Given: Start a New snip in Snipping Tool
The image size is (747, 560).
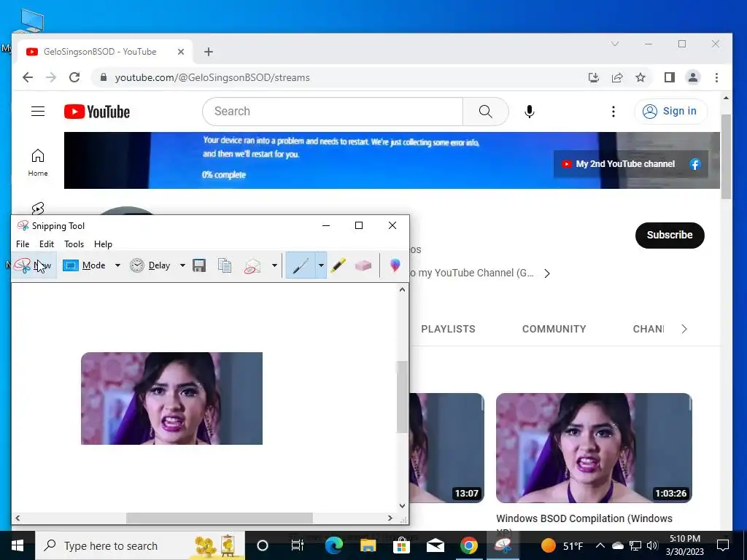Looking at the screenshot, I should (34, 265).
